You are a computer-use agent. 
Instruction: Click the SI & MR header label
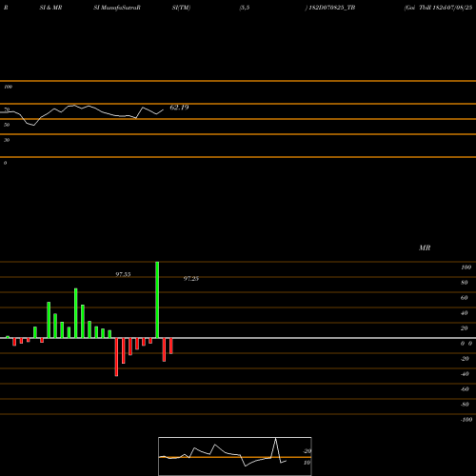coord(50,8)
